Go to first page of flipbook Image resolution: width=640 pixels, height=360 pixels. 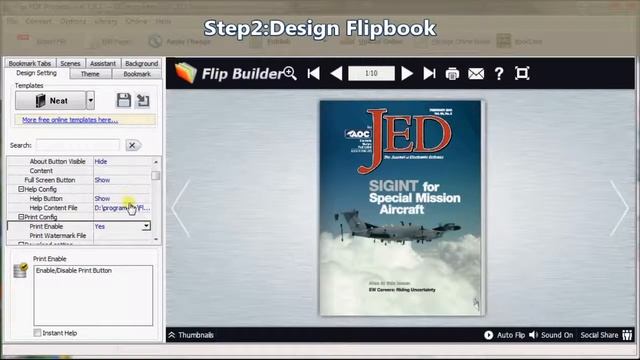(x=313, y=73)
